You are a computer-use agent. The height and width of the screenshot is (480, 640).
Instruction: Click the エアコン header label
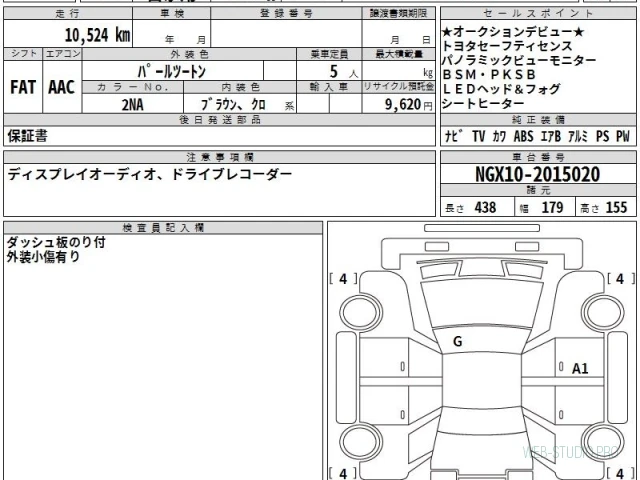(62, 54)
